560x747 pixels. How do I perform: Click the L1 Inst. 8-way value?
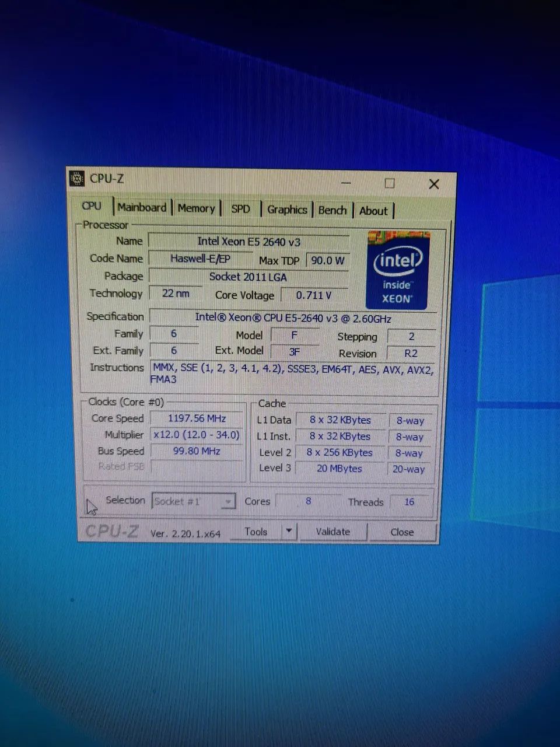point(409,437)
